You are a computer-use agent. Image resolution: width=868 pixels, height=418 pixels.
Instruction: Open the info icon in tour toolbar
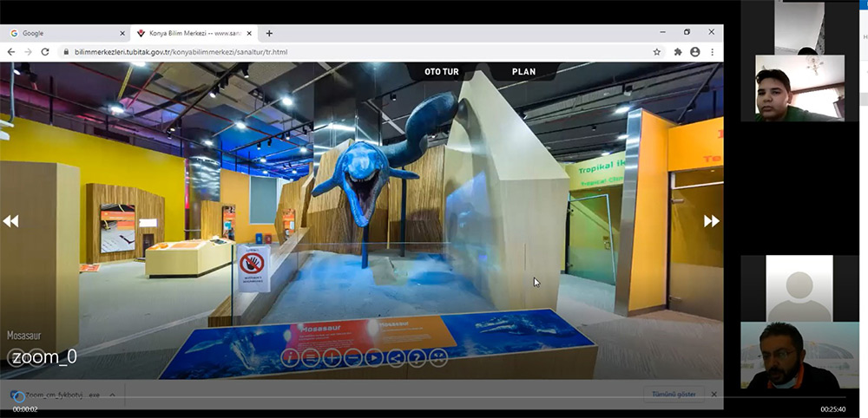290,357
